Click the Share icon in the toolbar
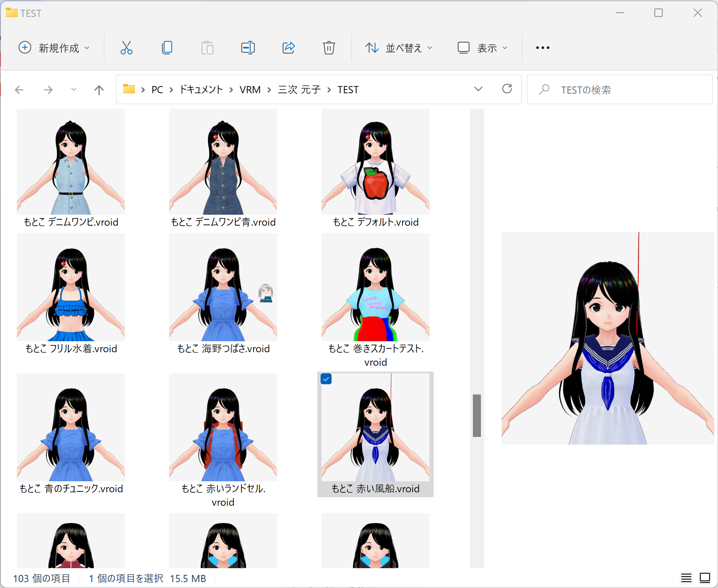The width and height of the screenshot is (718, 588). point(289,48)
